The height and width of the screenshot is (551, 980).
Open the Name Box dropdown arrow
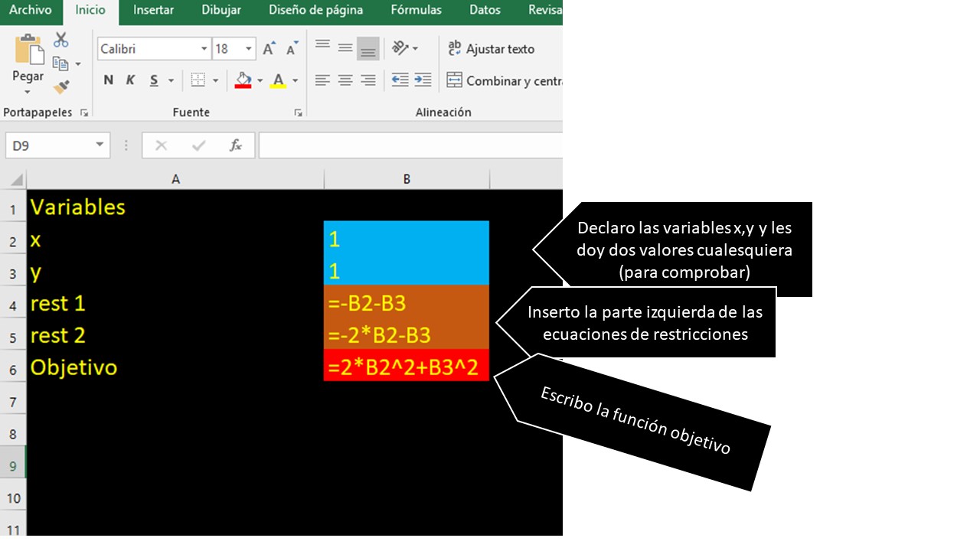[100, 145]
